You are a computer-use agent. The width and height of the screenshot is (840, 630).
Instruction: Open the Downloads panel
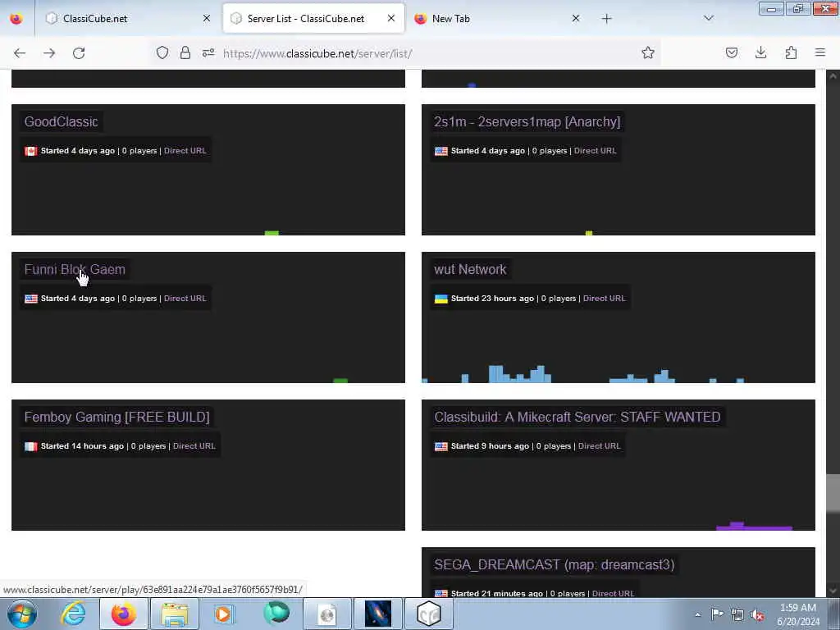click(760, 52)
